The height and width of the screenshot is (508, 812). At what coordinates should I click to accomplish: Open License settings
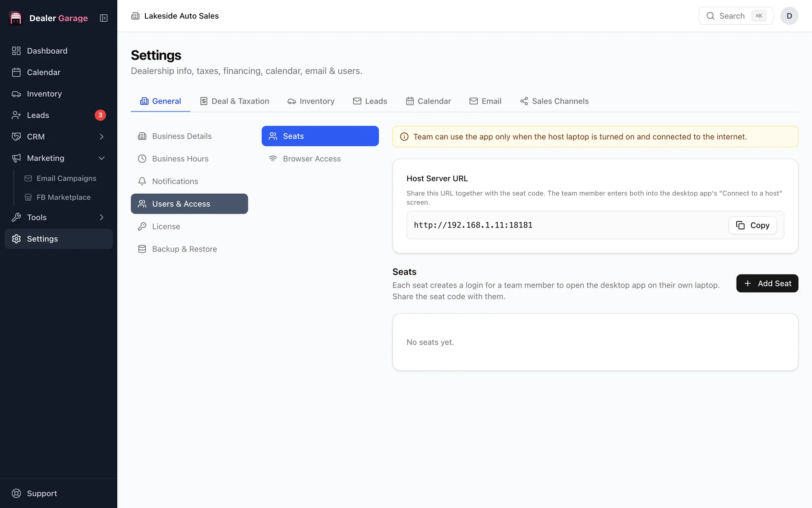pos(189,226)
